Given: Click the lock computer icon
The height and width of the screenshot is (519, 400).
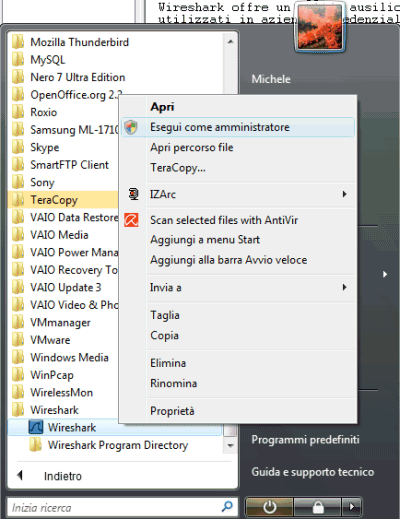Looking at the screenshot, I should pyautogui.click(x=318, y=507).
